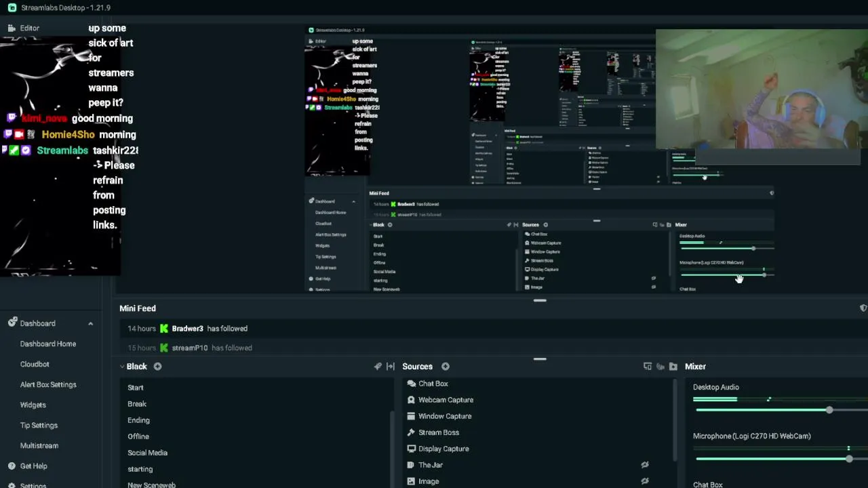Click the shield icon right of Mini Feed
Viewport: 868px width, 488px height.
863,308
